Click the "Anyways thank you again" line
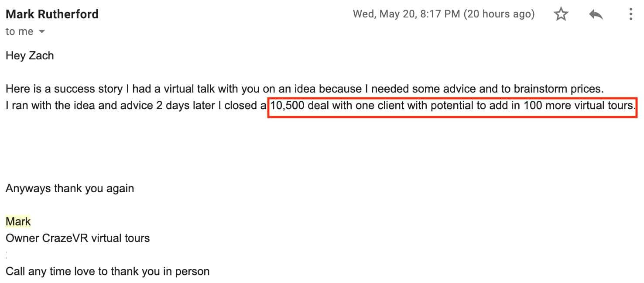The width and height of the screenshot is (644, 283). (70, 189)
